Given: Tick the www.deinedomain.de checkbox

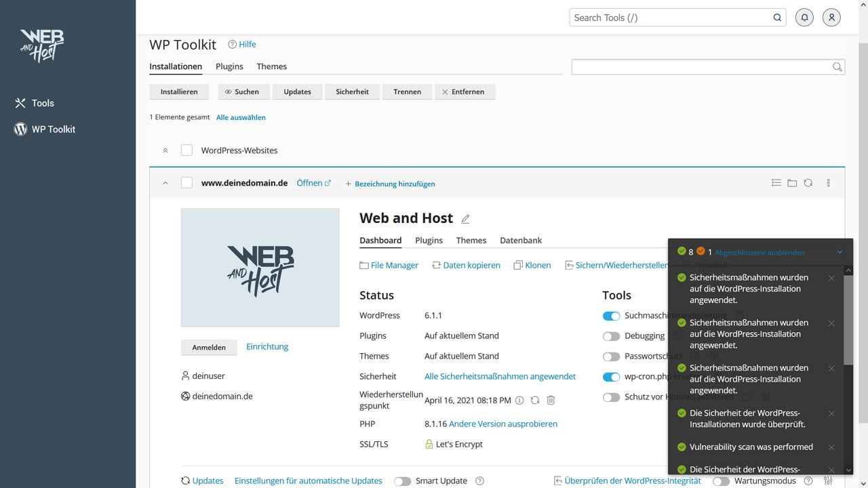Looking at the screenshot, I should [186, 183].
